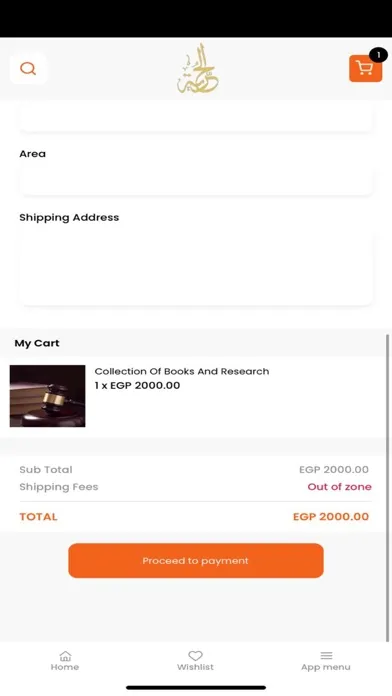The height and width of the screenshot is (696, 392).
Task: Open Collection Of Books And Research item
Action: click(182, 372)
